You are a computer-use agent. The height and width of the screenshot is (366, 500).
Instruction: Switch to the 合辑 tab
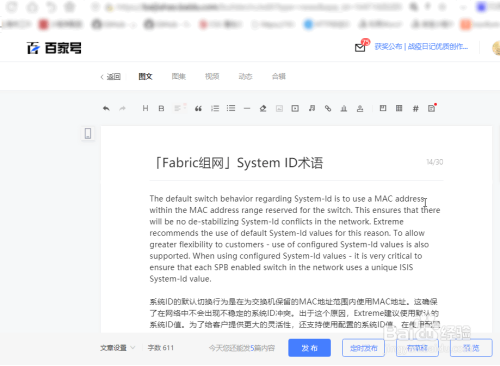279,77
